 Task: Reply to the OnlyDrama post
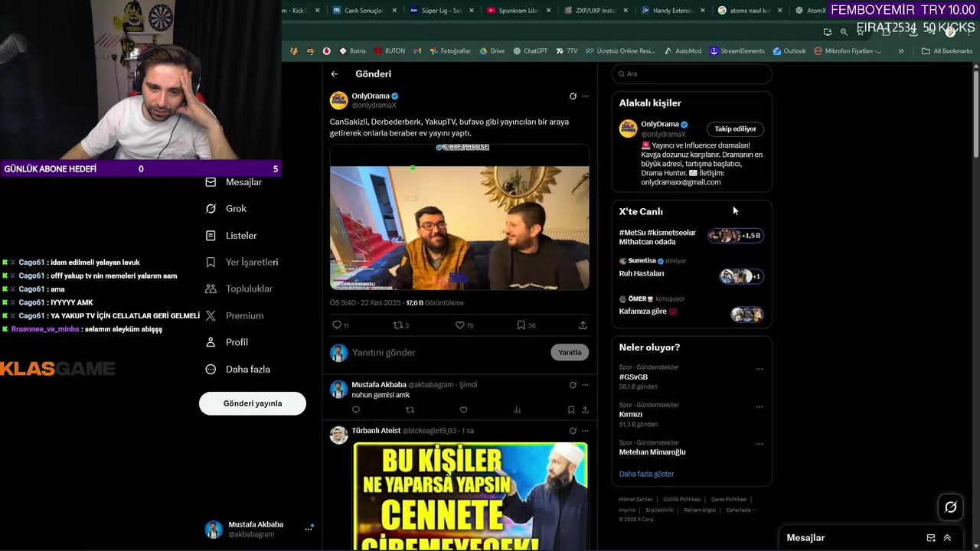click(337, 325)
